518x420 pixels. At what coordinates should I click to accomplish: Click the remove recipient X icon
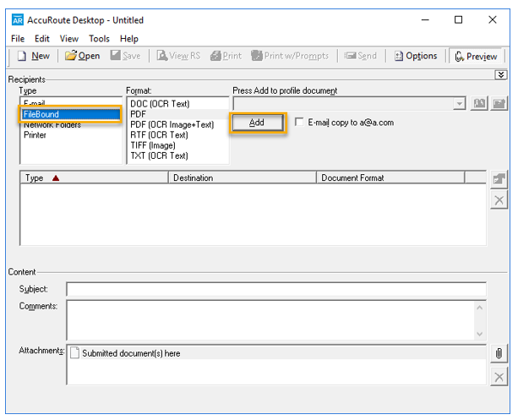(499, 200)
